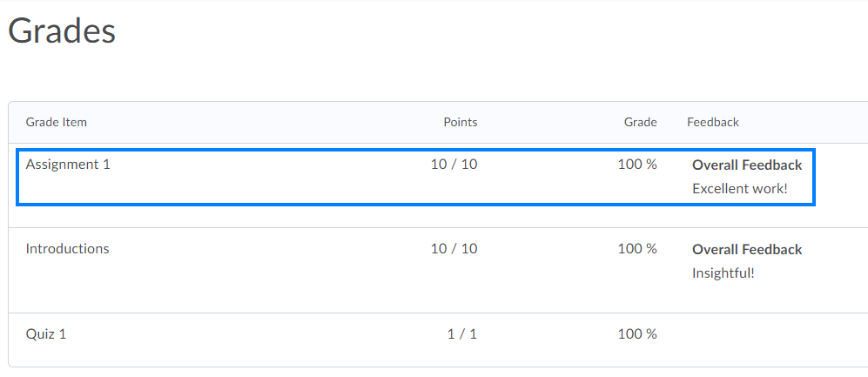The width and height of the screenshot is (868, 377).
Task: Click Overall Feedback label in Introductions row
Action: (x=747, y=249)
